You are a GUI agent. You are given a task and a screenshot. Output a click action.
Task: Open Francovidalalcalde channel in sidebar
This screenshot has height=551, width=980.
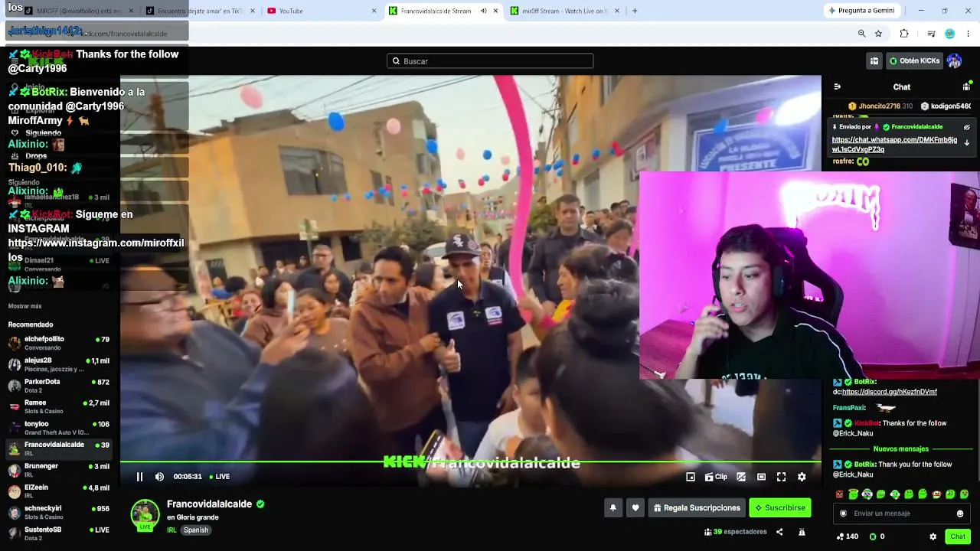(x=60, y=448)
